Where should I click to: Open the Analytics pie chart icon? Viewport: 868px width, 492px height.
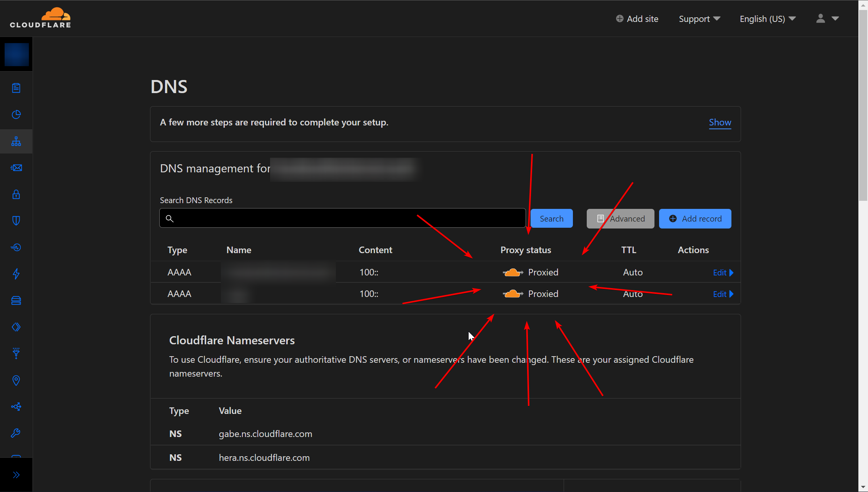click(x=16, y=114)
